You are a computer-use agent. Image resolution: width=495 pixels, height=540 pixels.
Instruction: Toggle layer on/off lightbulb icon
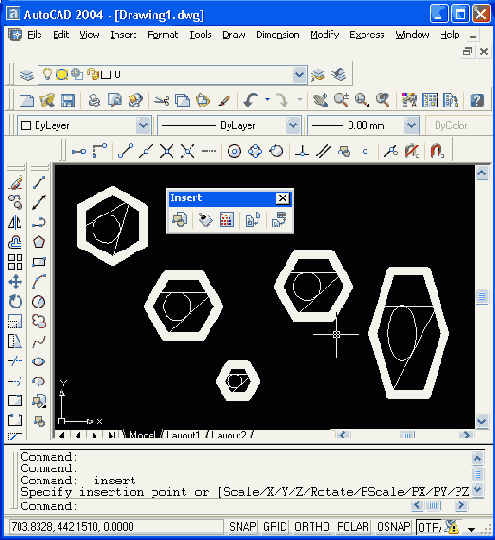(47, 74)
